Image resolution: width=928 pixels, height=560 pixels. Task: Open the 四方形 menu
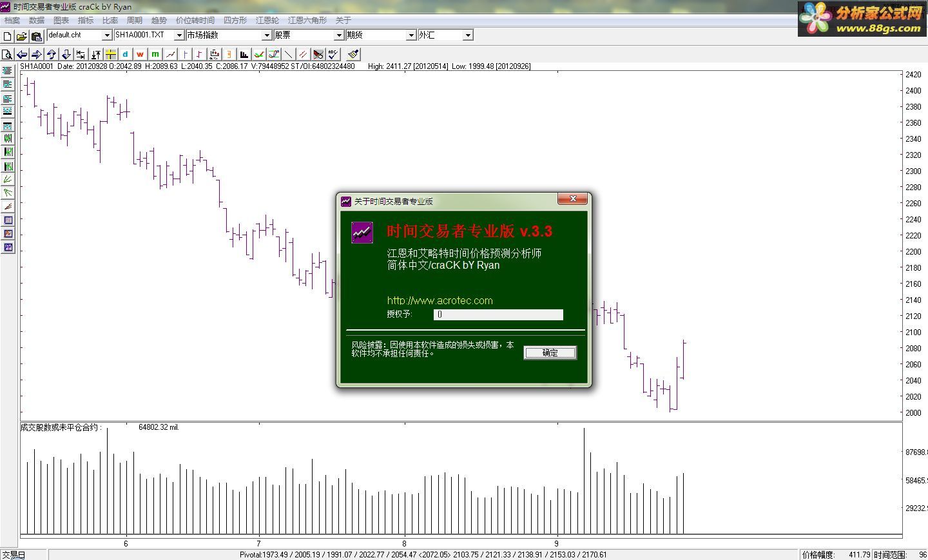pyautogui.click(x=235, y=21)
